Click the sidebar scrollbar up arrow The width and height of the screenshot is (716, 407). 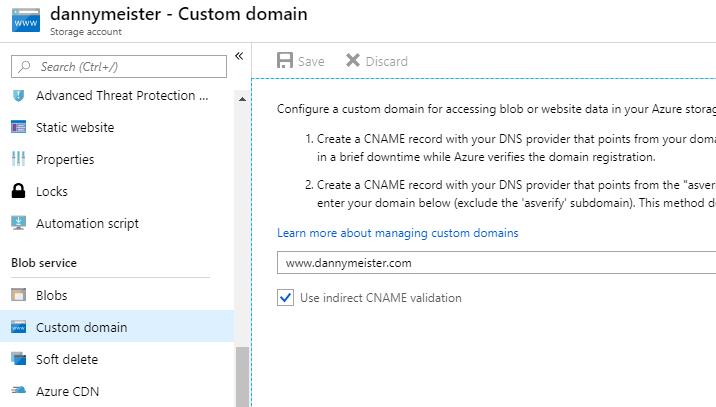(x=242, y=99)
